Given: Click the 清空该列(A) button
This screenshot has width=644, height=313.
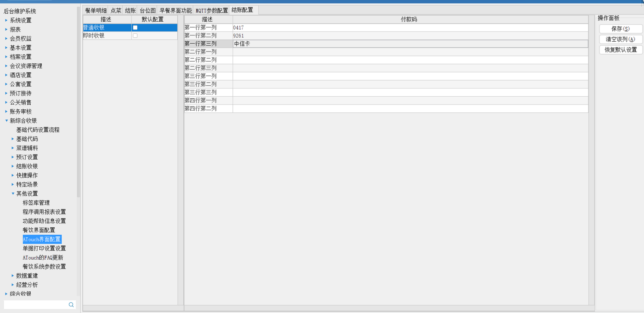Looking at the screenshot, I should pyautogui.click(x=620, y=39).
